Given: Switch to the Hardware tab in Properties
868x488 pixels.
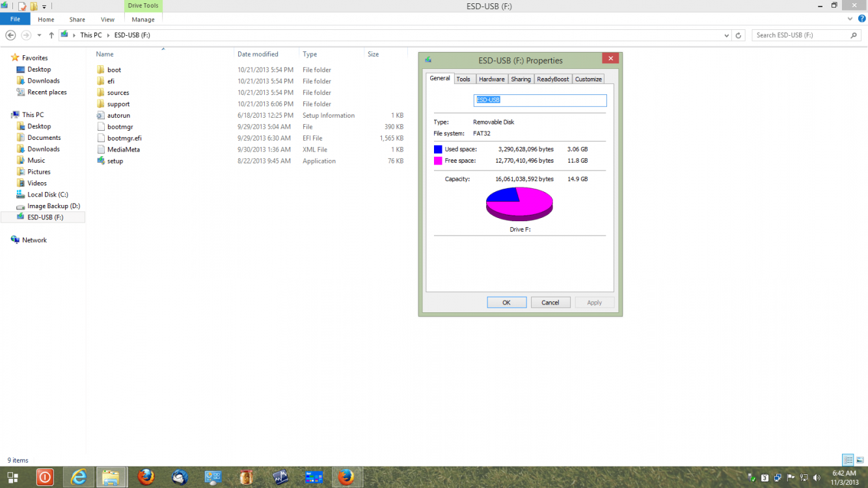Looking at the screenshot, I should (492, 79).
